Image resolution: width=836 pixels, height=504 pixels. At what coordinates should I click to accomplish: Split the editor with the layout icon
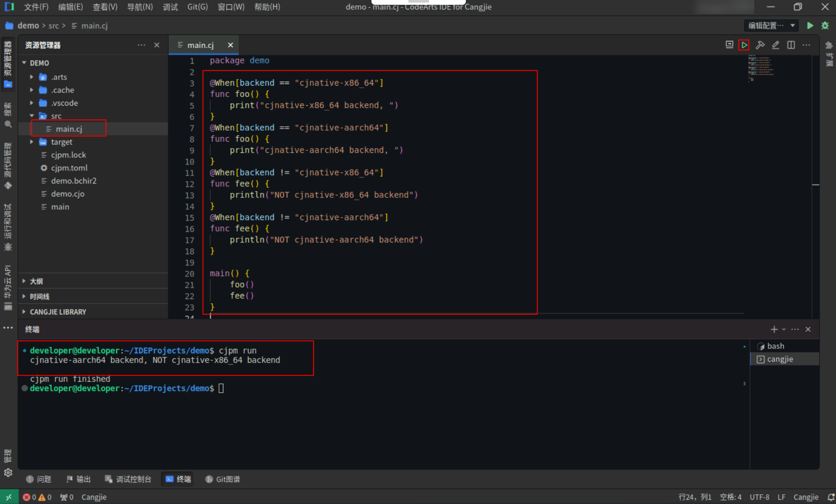pos(791,45)
